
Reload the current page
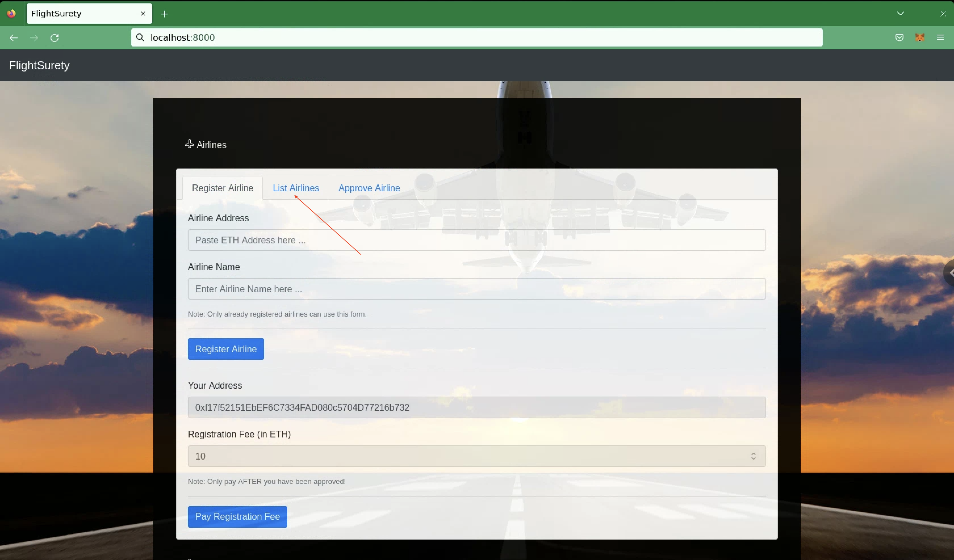pyautogui.click(x=55, y=38)
